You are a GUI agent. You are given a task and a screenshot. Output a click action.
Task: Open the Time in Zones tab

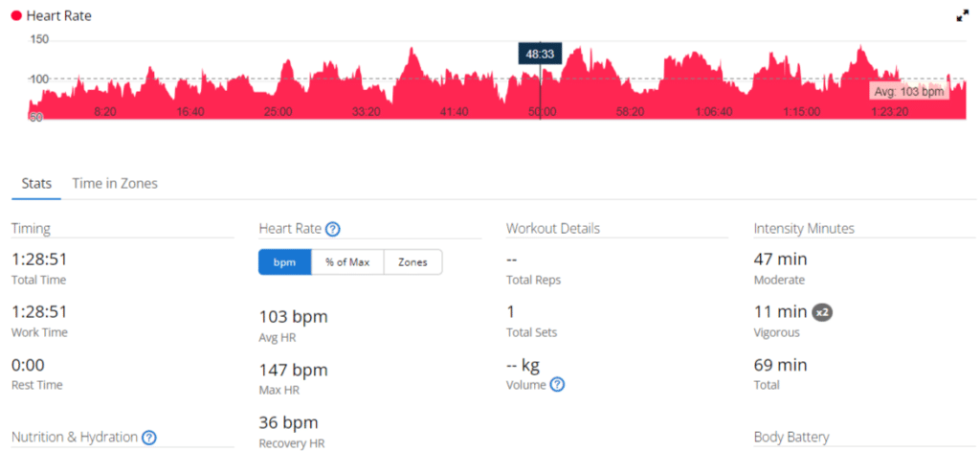(115, 184)
